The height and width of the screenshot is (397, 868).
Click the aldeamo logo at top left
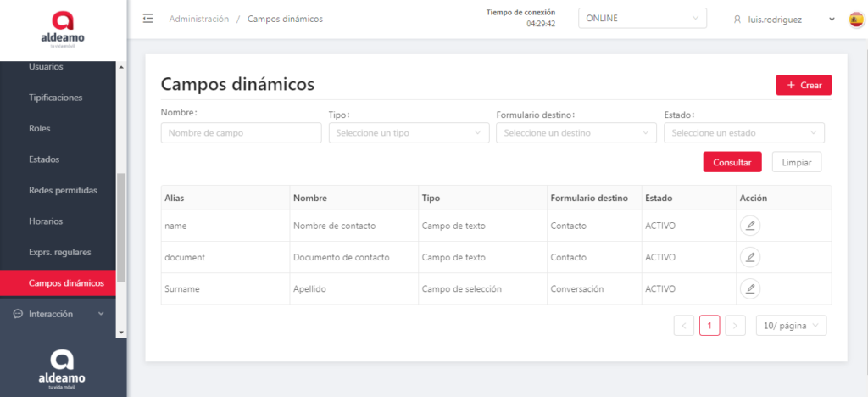[x=63, y=26]
